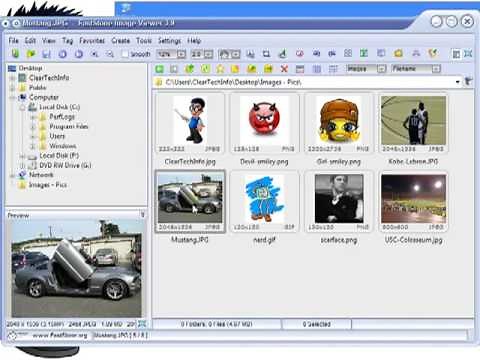Click the Zoom In magnifier icon
This screenshot has height=360, width=480.
click(95, 54)
